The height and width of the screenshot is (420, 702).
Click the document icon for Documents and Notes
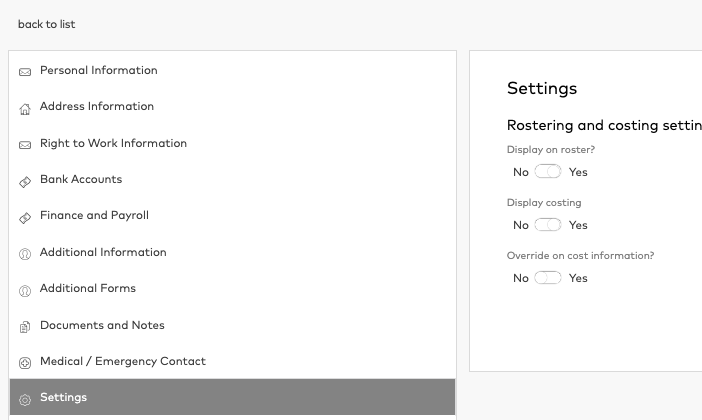25,327
